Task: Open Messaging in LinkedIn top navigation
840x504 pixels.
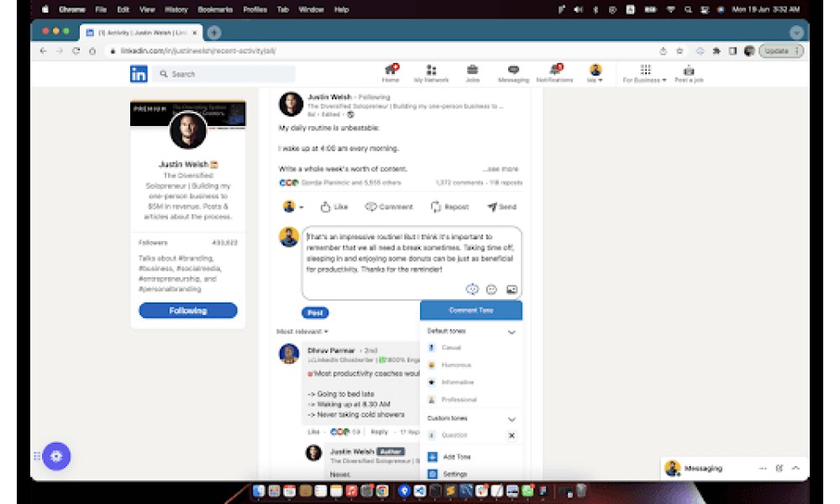Action: (513, 73)
